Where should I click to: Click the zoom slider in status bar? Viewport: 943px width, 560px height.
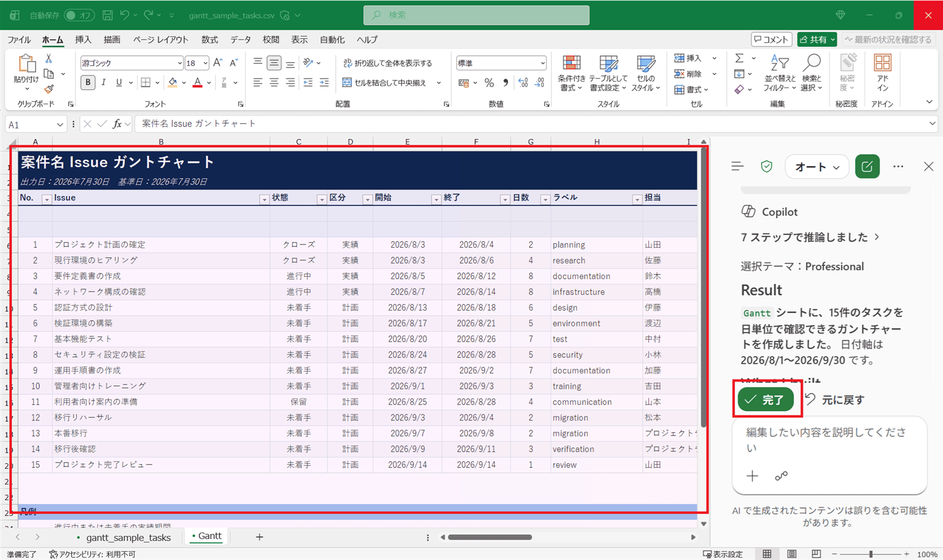(870, 554)
